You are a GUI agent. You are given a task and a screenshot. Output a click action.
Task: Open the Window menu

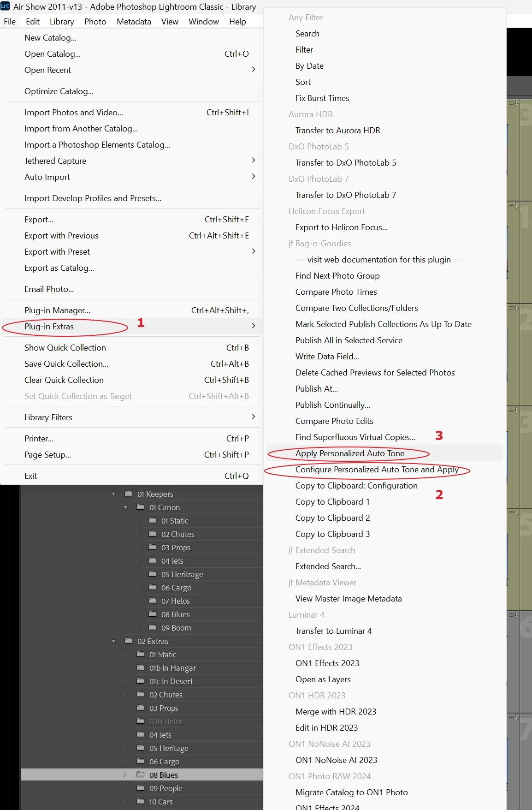(204, 22)
